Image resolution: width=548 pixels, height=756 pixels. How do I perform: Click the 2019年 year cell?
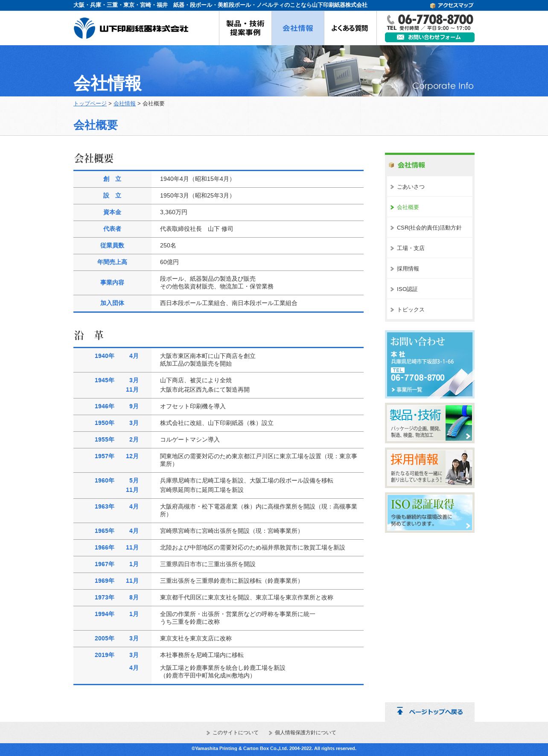point(105,655)
